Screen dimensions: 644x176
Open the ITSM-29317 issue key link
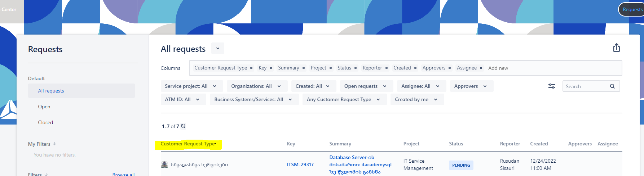tap(300, 164)
